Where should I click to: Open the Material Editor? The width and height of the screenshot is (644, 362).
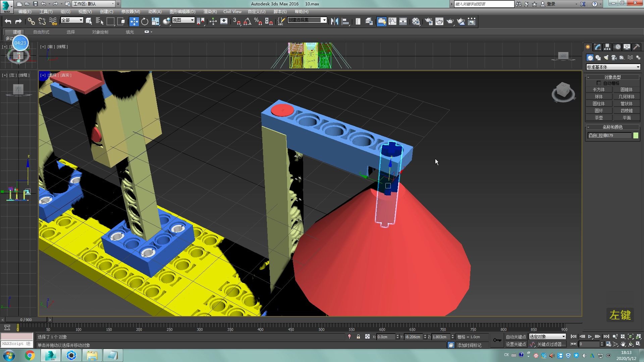coord(416,22)
